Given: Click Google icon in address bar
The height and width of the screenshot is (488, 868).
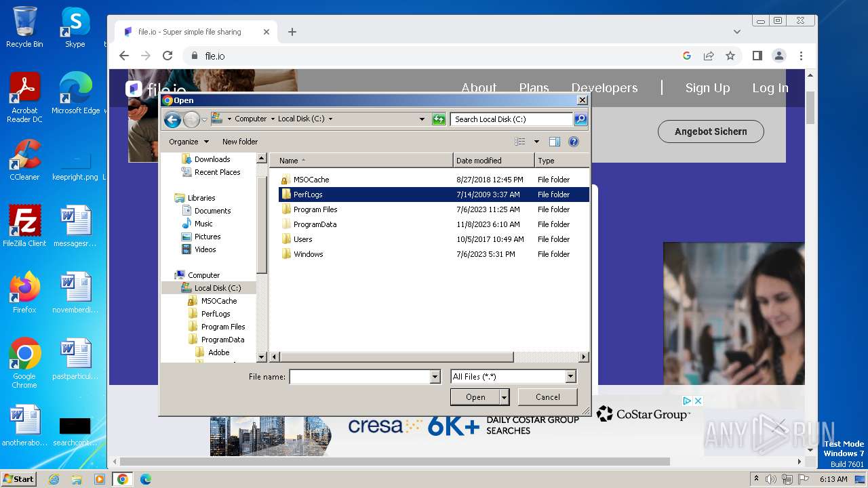Looking at the screenshot, I should [687, 56].
